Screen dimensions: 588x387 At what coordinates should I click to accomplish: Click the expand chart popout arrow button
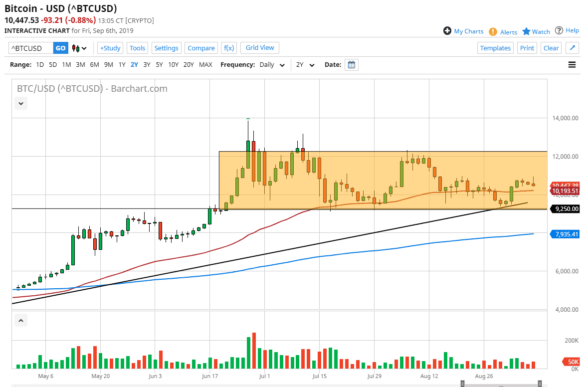pos(572,48)
